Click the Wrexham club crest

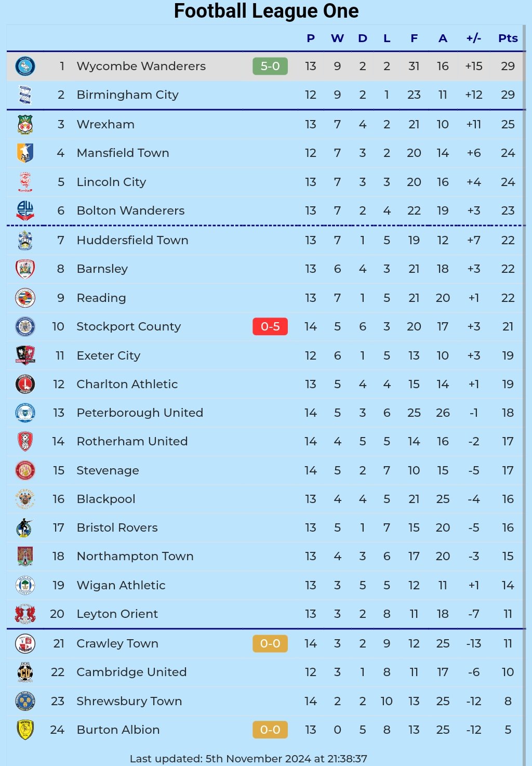25,125
